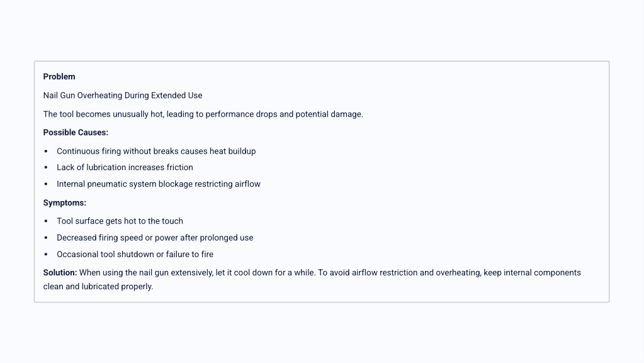The height and width of the screenshot is (363, 644).
Task: Select the "Tool surface gets hot to the touch" line
Action: point(120,221)
